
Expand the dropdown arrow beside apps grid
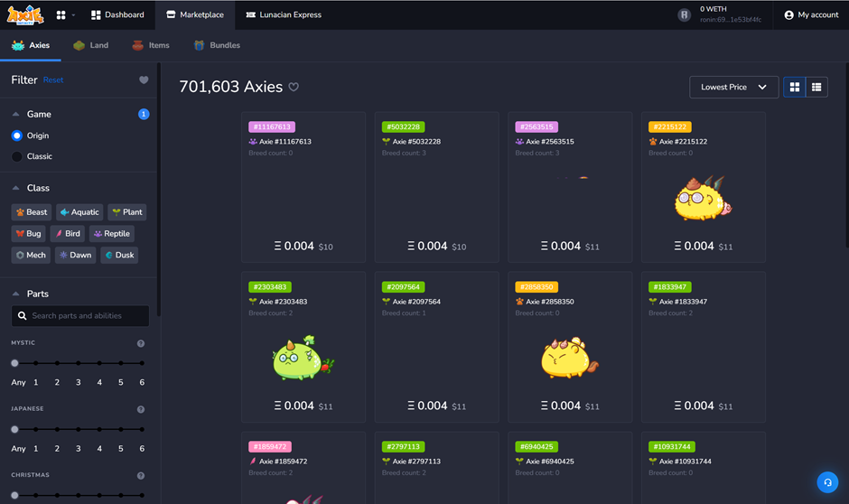click(x=74, y=15)
